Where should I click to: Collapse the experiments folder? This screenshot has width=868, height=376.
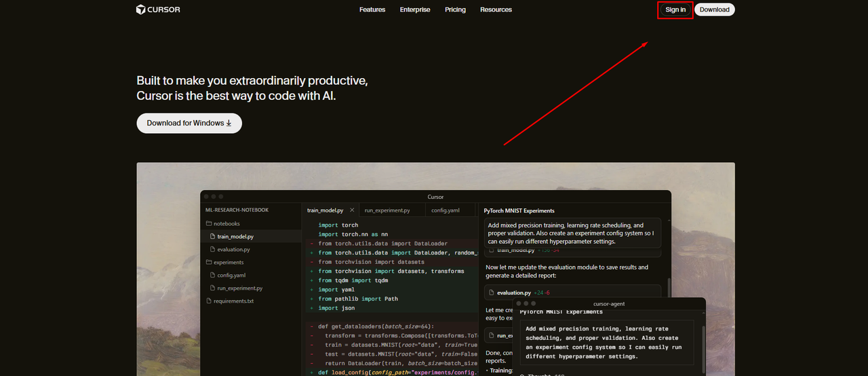[x=251, y=262]
